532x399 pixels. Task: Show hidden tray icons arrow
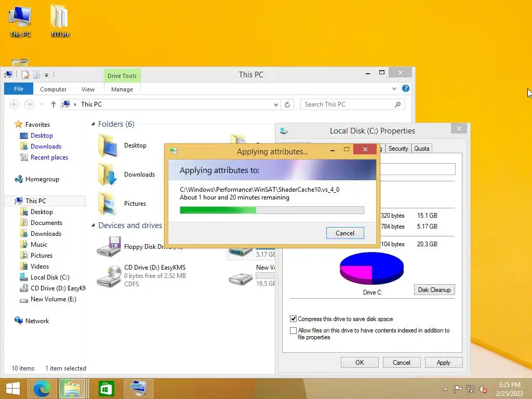(445, 389)
